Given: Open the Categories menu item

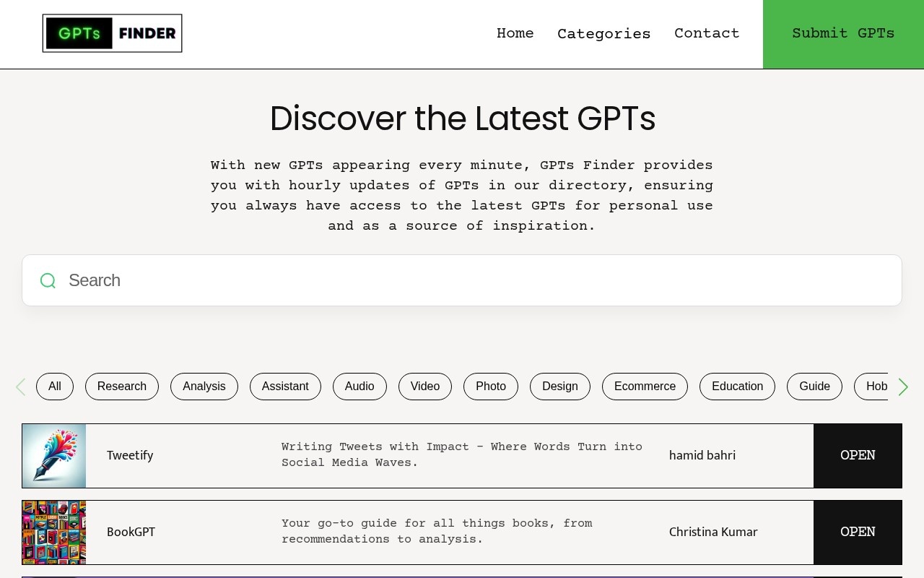Looking at the screenshot, I should (604, 34).
